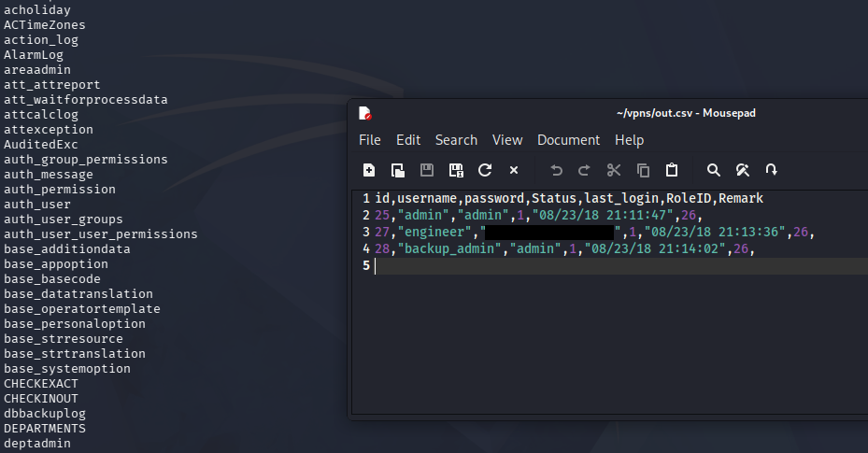Close the document with the toolbar X icon
868x453 pixels.
(x=514, y=170)
